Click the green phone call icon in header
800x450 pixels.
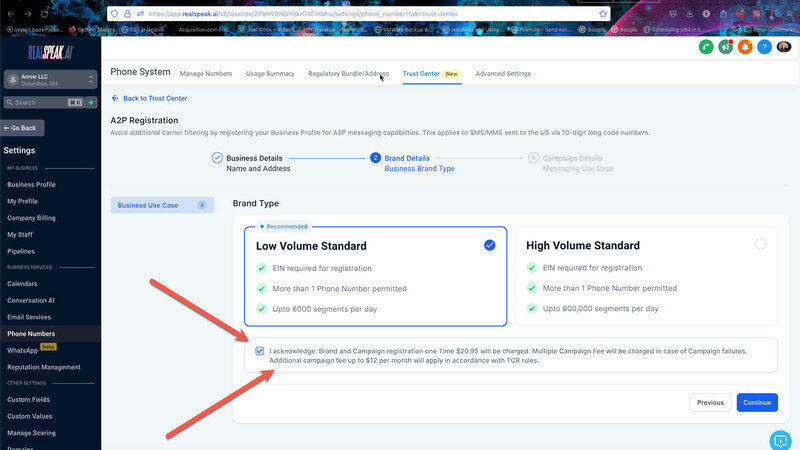(706, 47)
